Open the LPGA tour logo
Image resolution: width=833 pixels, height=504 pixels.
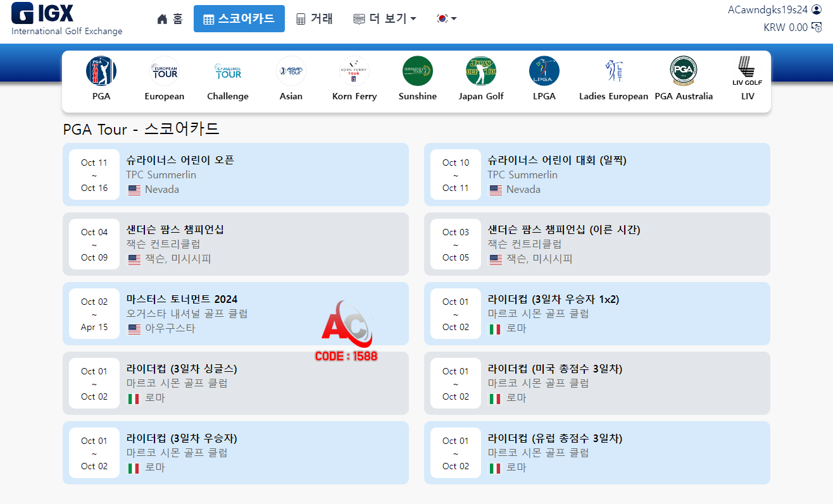pyautogui.click(x=544, y=71)
